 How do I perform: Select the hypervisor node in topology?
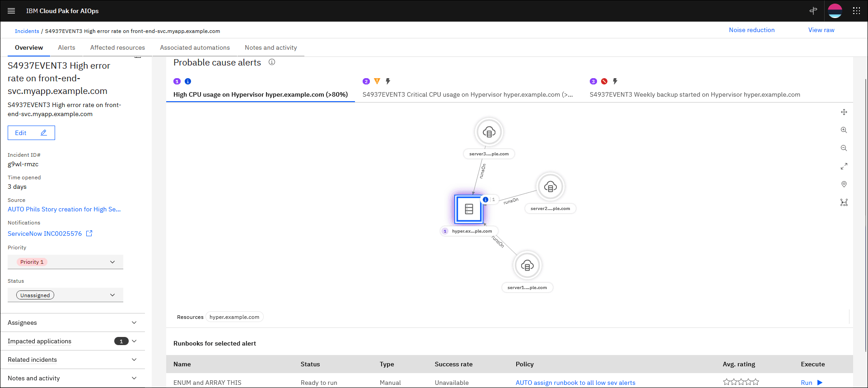pyautogui.click(x=469, y=209)
